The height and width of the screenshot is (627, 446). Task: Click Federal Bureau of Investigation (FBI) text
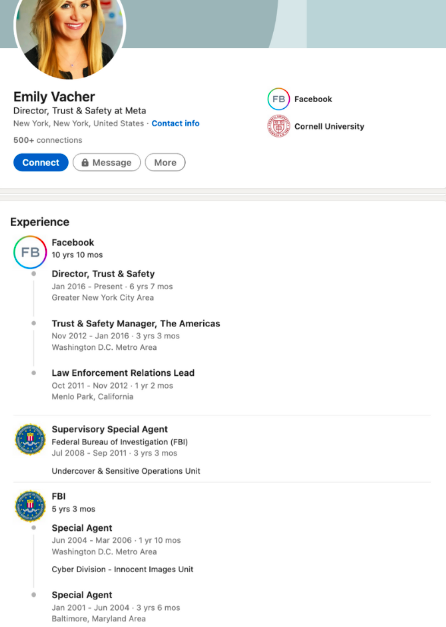point(120,442)
